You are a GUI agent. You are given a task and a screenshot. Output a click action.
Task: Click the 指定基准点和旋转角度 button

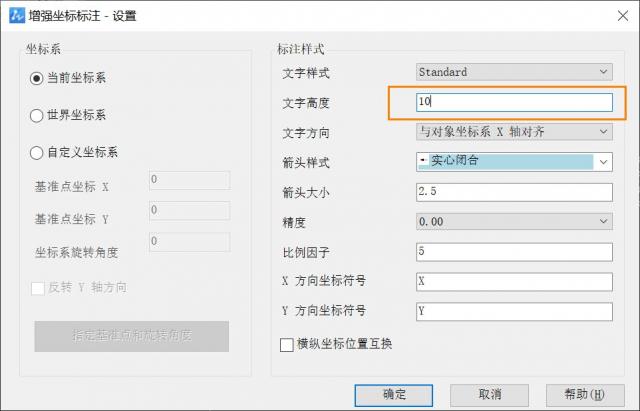pos(132,336)
